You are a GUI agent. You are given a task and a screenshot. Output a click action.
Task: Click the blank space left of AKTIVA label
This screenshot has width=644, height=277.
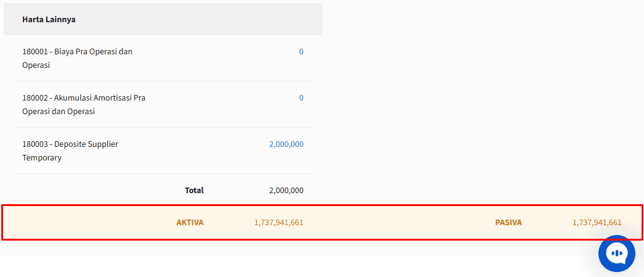[x=86, y=222]
